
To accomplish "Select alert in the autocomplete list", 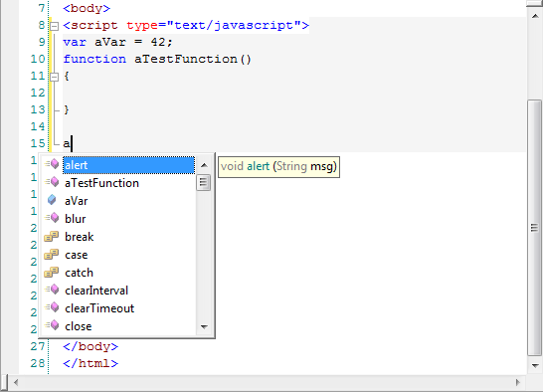I will coord(128,165).
